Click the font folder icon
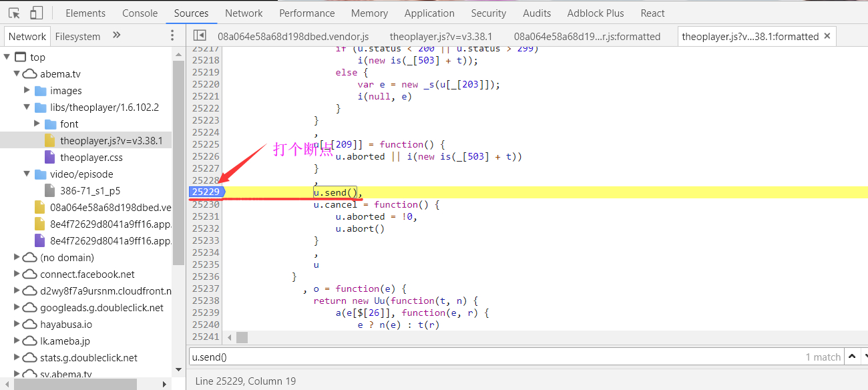 point(50,124)
